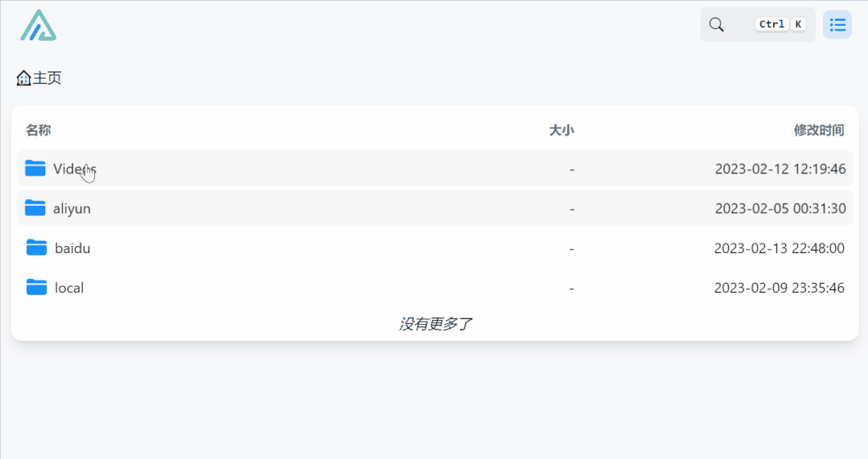The width and height of the screenshot is (868, 459).
Task: Open the baidu folder
Action: tap(72, 248)
